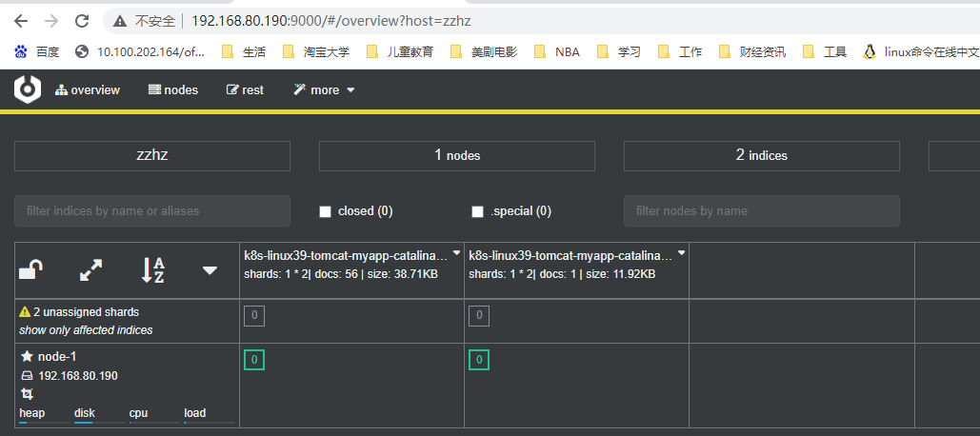Screen dimensions: 980x436
Task: Open the 财经资讯 bookmark folder
Action: pos(751,51)
